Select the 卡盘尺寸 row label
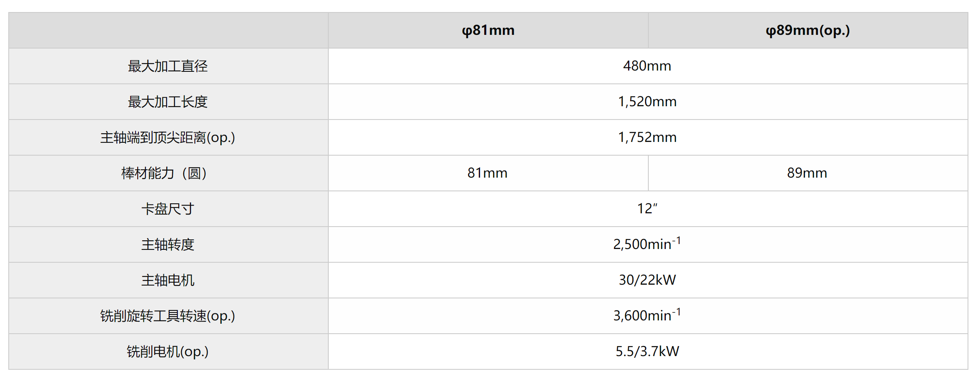Screen dimensions: 980x376 click(x=168, y=209)
